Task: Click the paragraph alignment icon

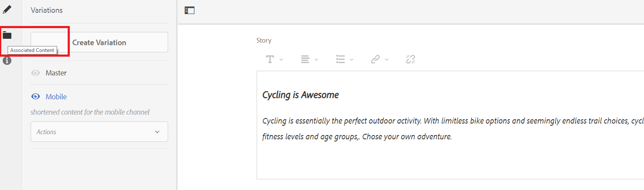Action: pyautogui.click(x=305, y=59)
